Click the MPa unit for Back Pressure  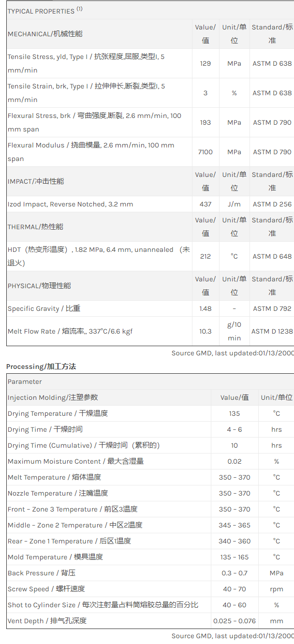click(276, 573)
